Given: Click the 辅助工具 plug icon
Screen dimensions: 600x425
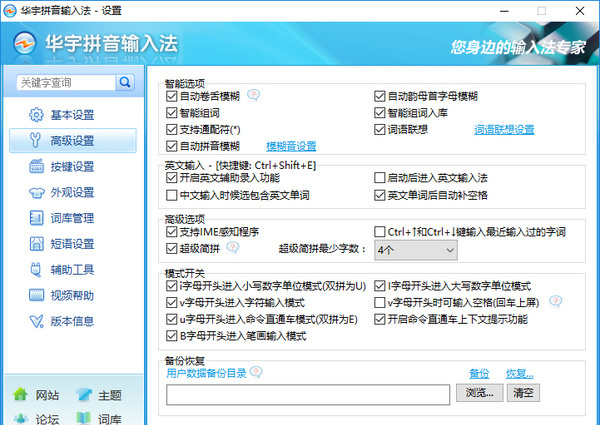Looking at the screenshot, I should pos(36,270).
